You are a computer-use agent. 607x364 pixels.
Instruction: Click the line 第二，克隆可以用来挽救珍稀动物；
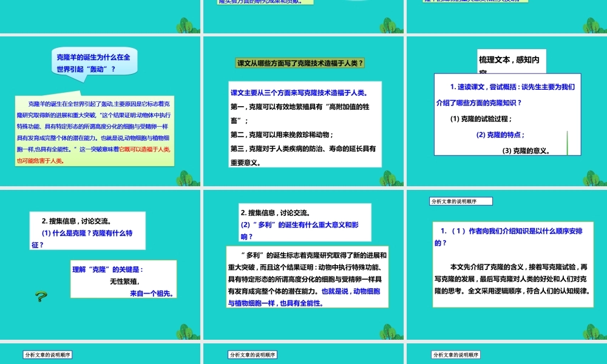[282, 135]
